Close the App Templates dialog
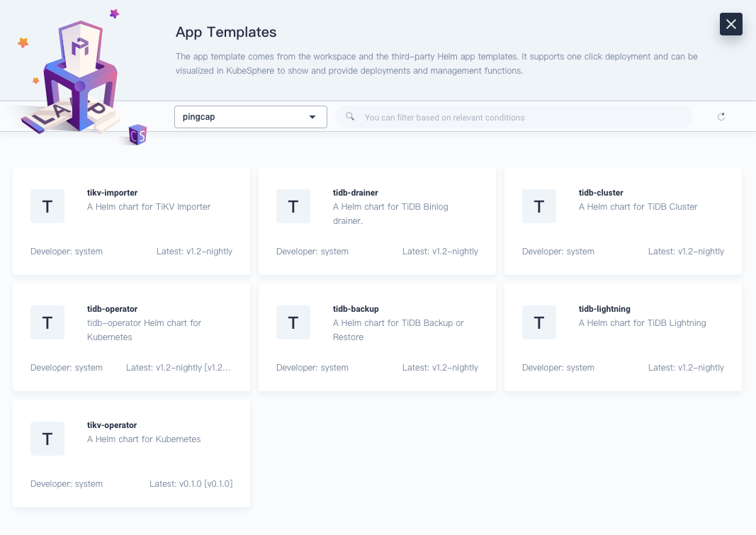The width and height of the screenshot is (756, 535). pyautogui.click(x=730, y=23)
